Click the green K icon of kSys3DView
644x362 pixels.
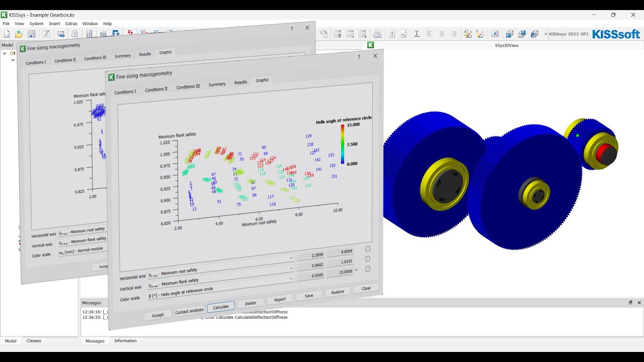pos(370,45)
